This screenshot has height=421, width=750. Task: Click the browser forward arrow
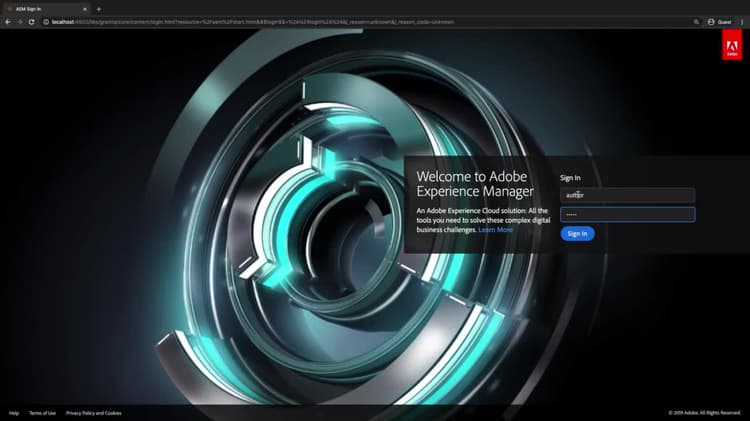point(20,22)
